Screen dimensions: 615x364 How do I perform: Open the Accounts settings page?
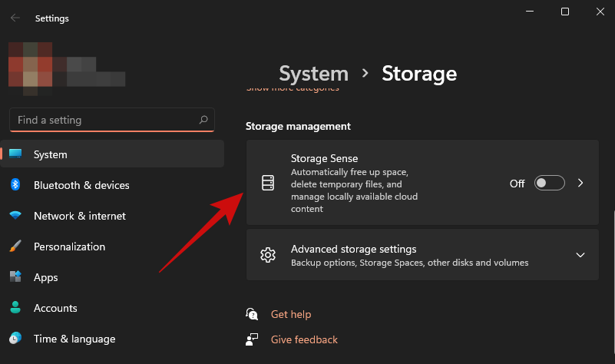click(x=55, y=308)
